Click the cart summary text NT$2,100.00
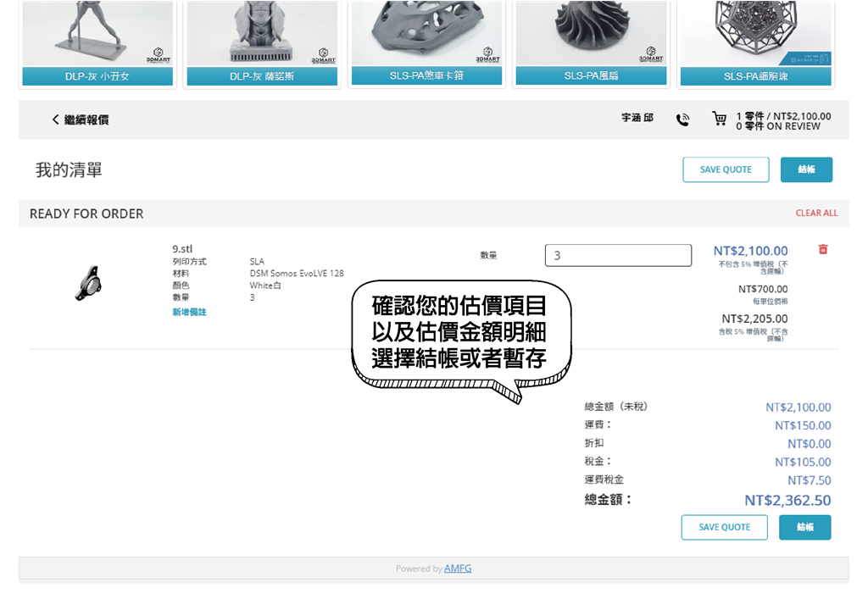The width and height of the screenshot is (868, 610). click(783, 116)
